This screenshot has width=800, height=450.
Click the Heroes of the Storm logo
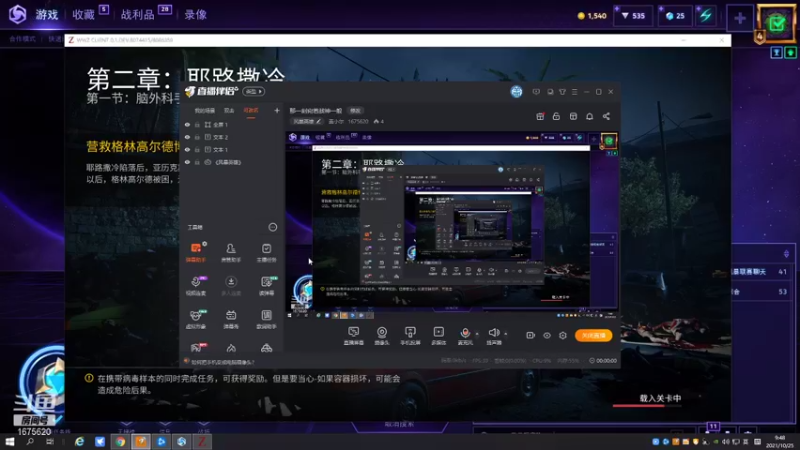17,14
